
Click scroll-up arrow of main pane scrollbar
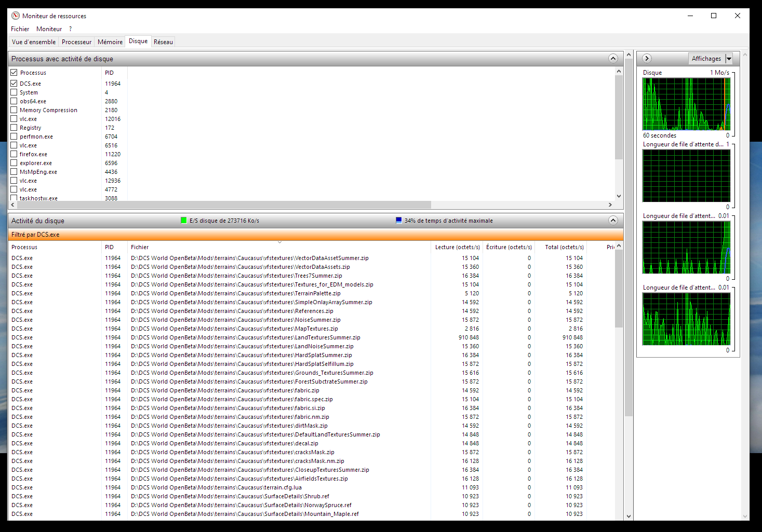tap(629, 54)
